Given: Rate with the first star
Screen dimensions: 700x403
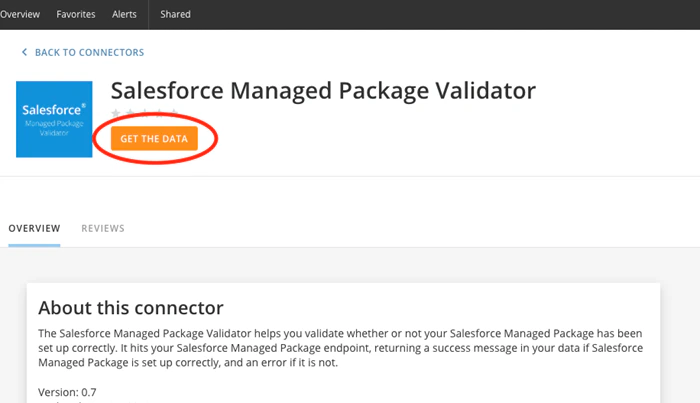Looking at the screenshot, I should tap(116, 112).
